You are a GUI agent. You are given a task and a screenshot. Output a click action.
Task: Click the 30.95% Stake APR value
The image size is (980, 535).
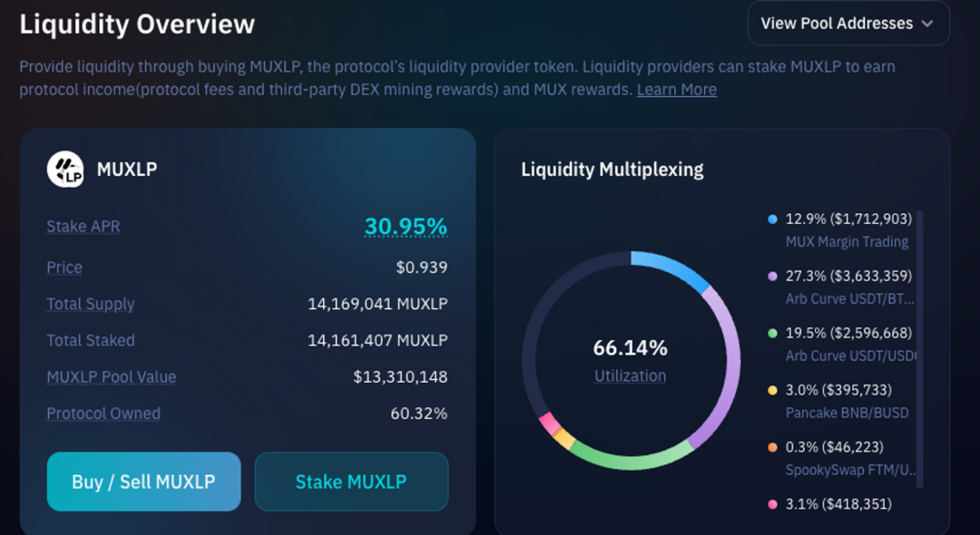click(x=407, y=226)
